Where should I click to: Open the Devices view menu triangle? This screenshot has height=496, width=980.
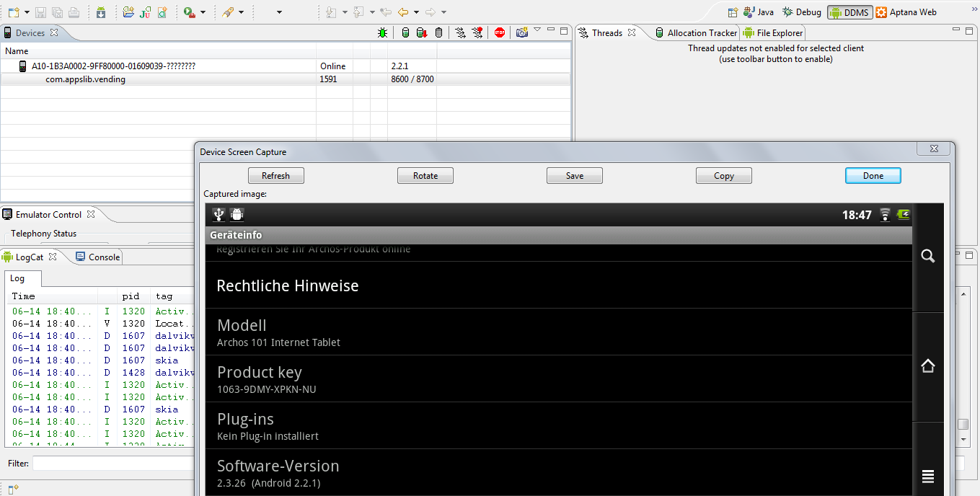[x=537, y=30]
